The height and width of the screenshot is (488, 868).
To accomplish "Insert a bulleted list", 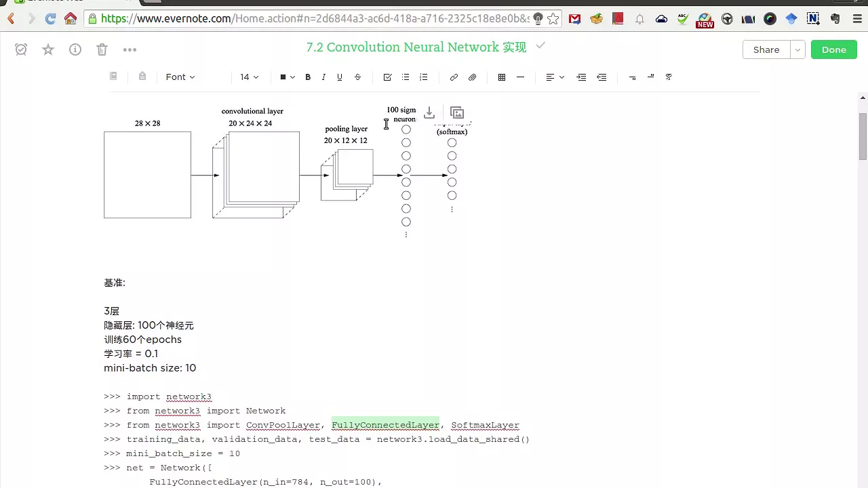I will coord(406,77).
